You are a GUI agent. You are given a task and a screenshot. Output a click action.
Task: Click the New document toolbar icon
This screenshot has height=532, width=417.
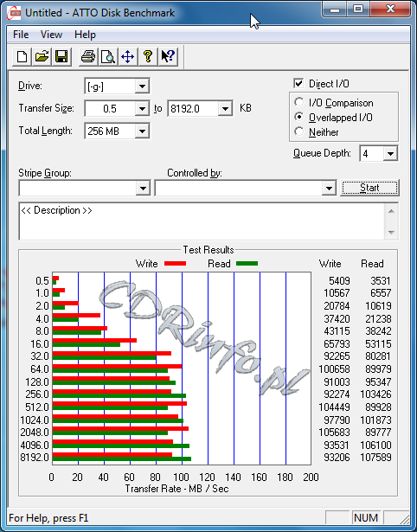[x=22, y=56]
